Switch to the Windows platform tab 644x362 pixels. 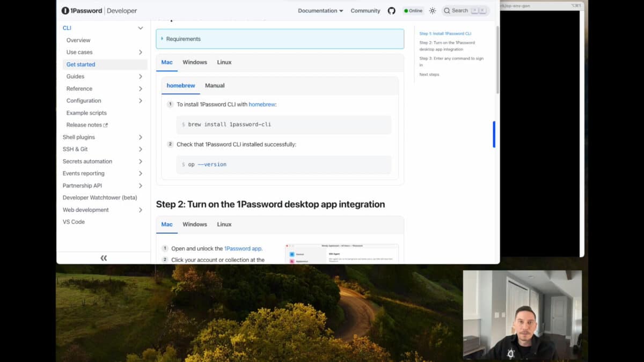click(x=194, y=62)
